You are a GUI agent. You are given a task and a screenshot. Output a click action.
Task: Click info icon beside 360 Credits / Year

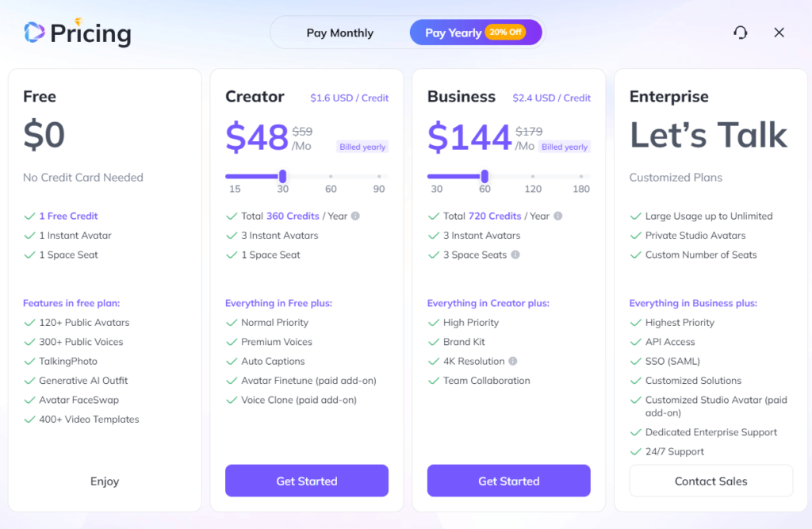coord(355,216)
